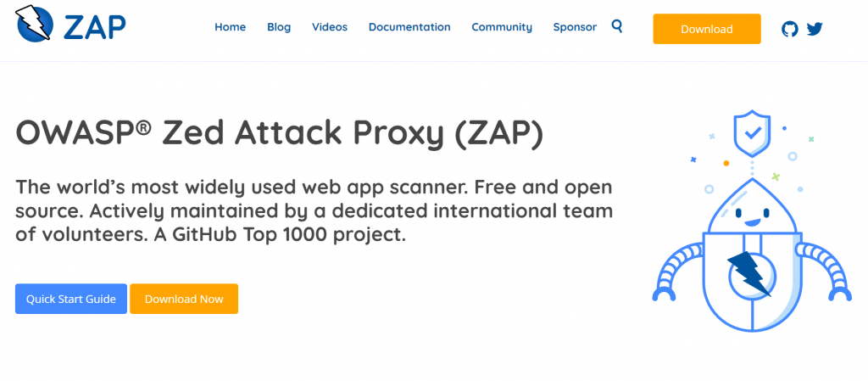Open the Documentation menu item

[x=409, y=27]
